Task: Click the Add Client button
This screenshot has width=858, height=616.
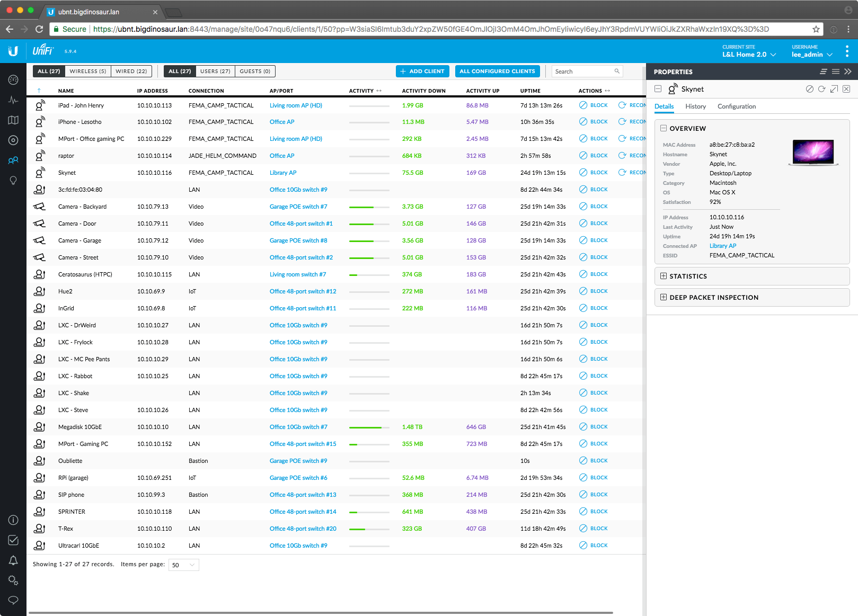Action: [422, 72]
